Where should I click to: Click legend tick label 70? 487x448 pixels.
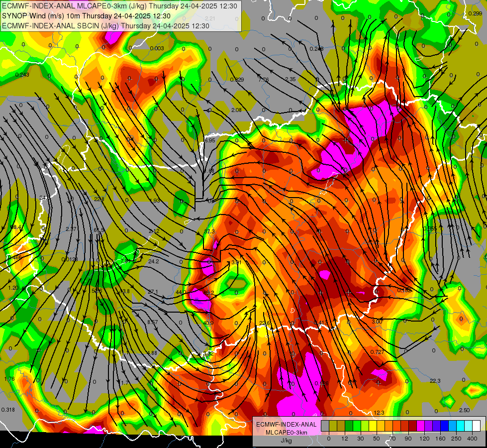click(392, 439)
